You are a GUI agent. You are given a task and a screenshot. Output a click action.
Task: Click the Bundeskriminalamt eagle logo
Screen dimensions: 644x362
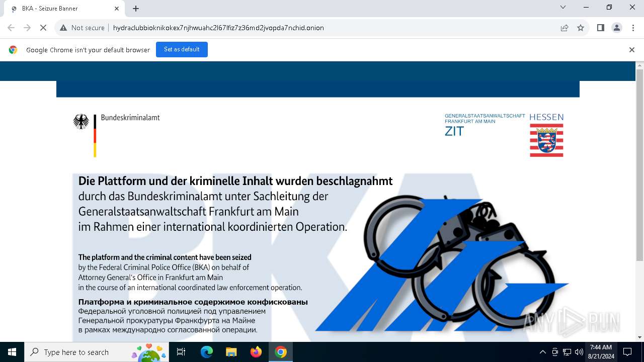tap(81, 121)
